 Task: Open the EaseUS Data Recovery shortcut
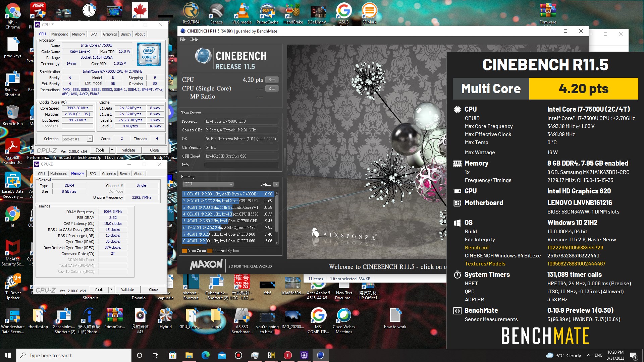[12, 185]
